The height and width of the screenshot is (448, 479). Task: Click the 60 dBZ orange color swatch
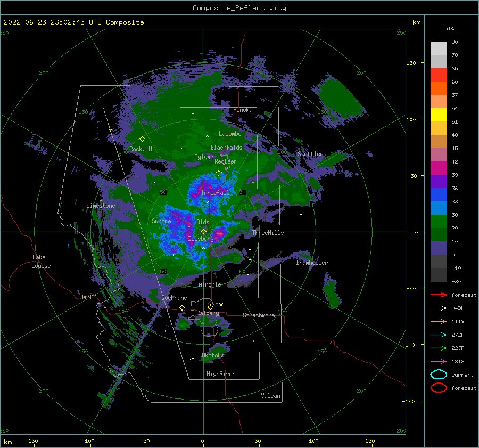(439, 88)
